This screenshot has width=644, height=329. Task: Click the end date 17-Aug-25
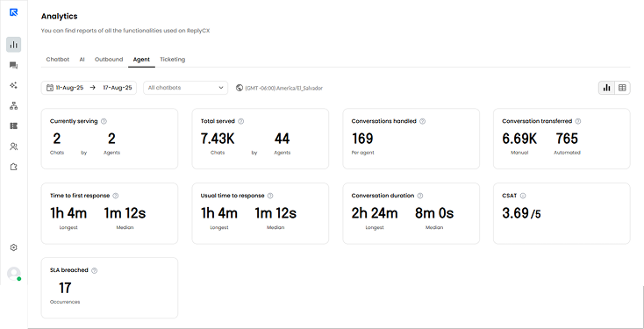pos(118,88)
